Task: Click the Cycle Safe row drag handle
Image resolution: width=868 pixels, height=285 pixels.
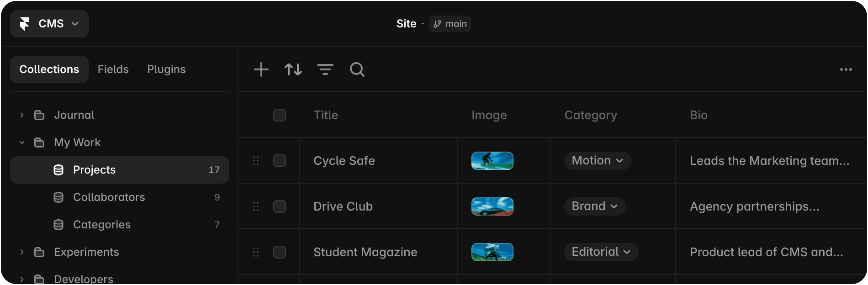Action: (256, 161)
